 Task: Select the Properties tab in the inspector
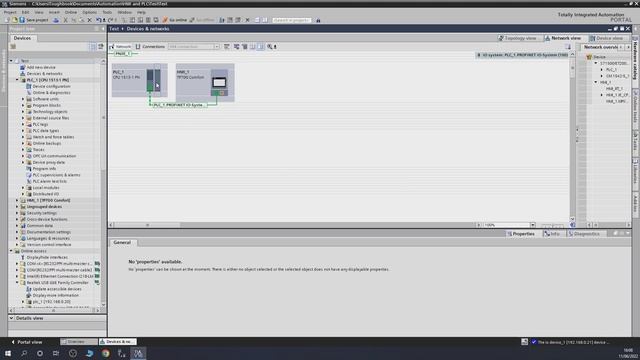(x=520, y=234)
